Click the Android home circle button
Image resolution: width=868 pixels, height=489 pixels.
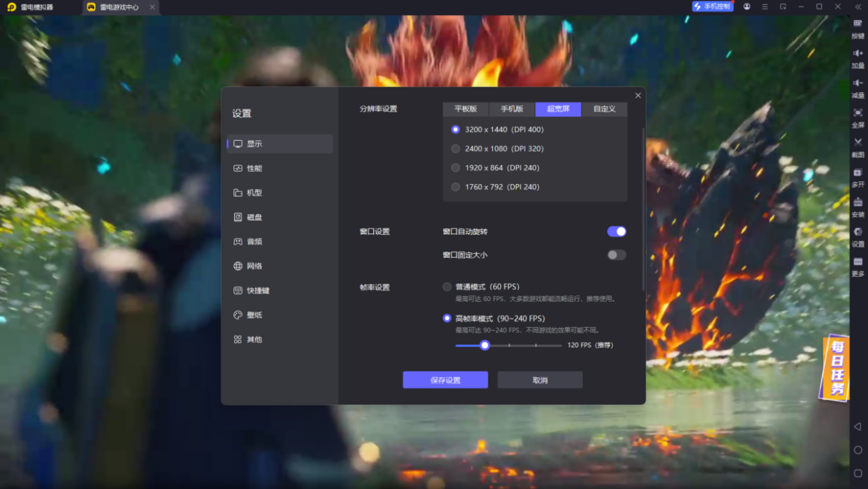pos(858,450)
